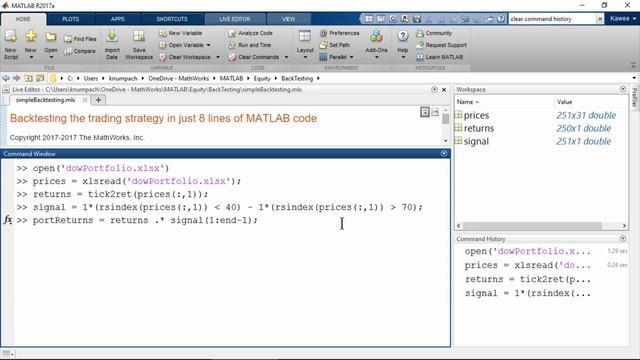Click the Profiler side tab
640x360 pixels.
(634, 98)
